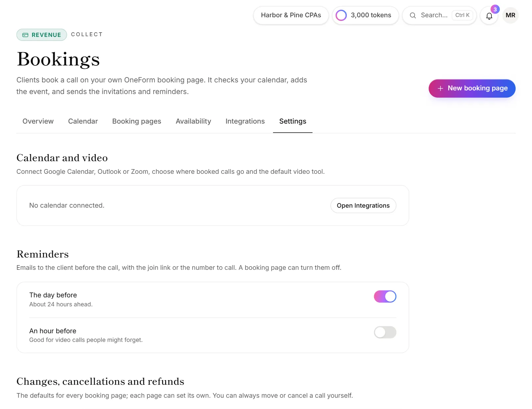Screen dimensions: 532x409
Task: Click the Bookings page heading
Action: (x=58, y=59)
